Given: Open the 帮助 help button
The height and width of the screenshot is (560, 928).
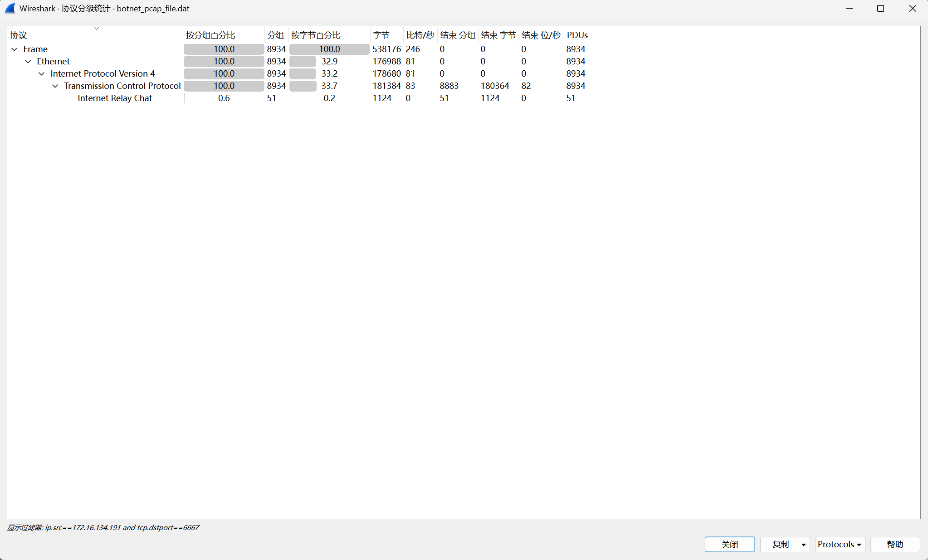Looking at the screenshot, I should pos(895,544).
